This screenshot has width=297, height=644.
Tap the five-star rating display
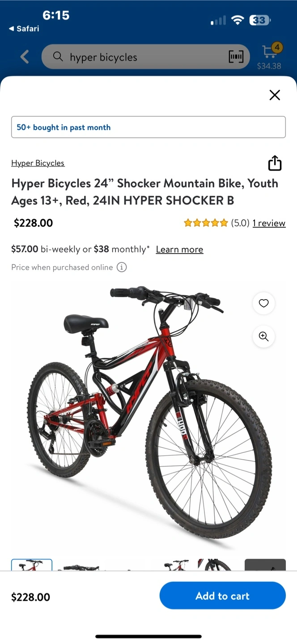tap(206, 223)
